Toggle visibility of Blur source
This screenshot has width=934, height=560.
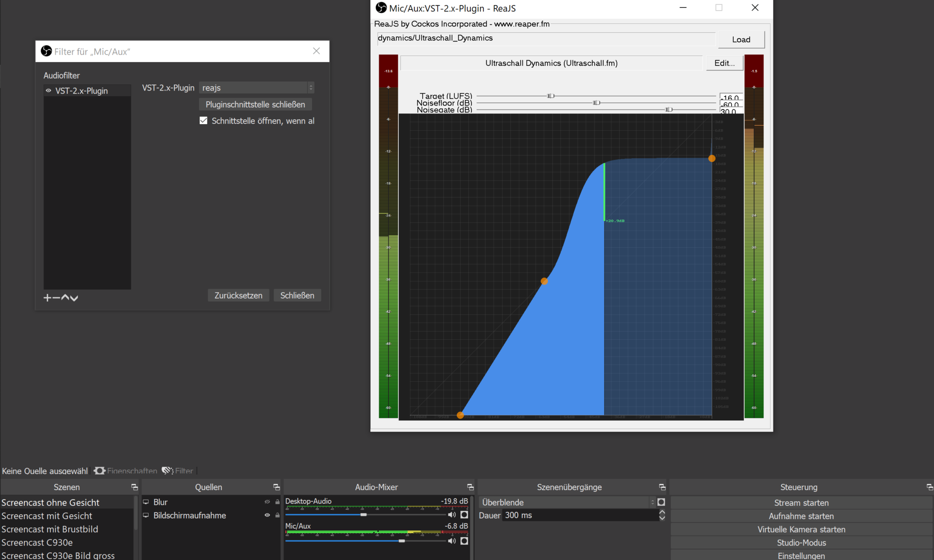(x=267, y=502)
